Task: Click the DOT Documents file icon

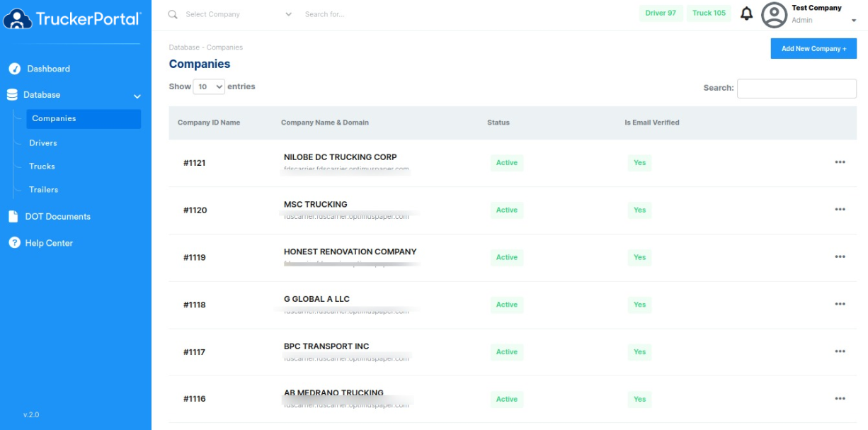Action: coord(13,217)
